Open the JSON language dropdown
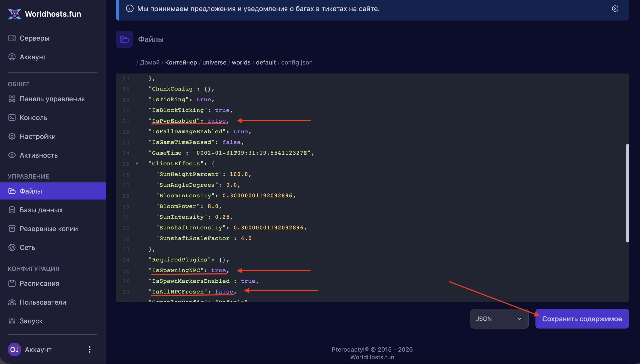 tap(499, 319)
